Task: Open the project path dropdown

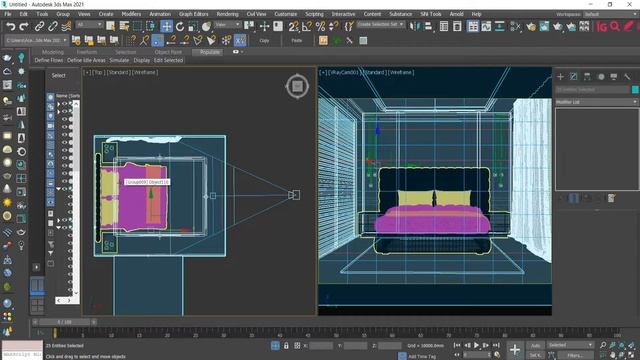Action: click(x=36, y=40)
